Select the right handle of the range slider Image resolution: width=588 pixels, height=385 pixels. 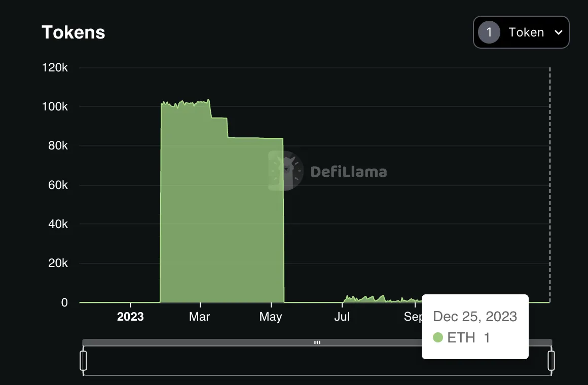coord(551,360)
